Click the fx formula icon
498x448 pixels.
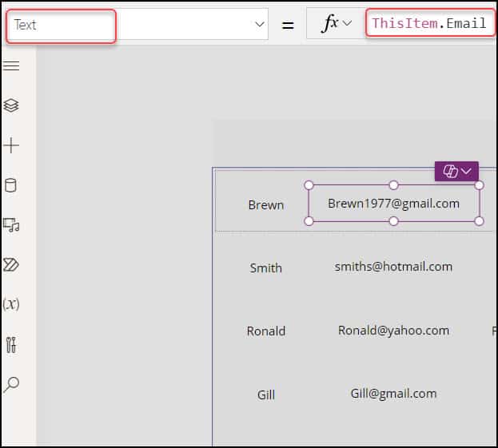coord(330,23)
